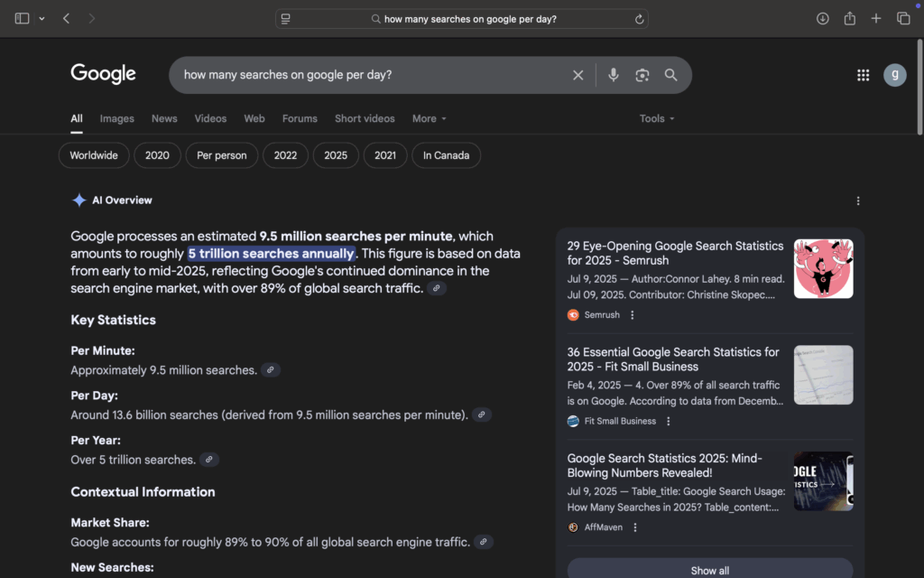
Task: Click the AI Overview sparkle icon
Action: pyautogui.click(x=79, y=200)
